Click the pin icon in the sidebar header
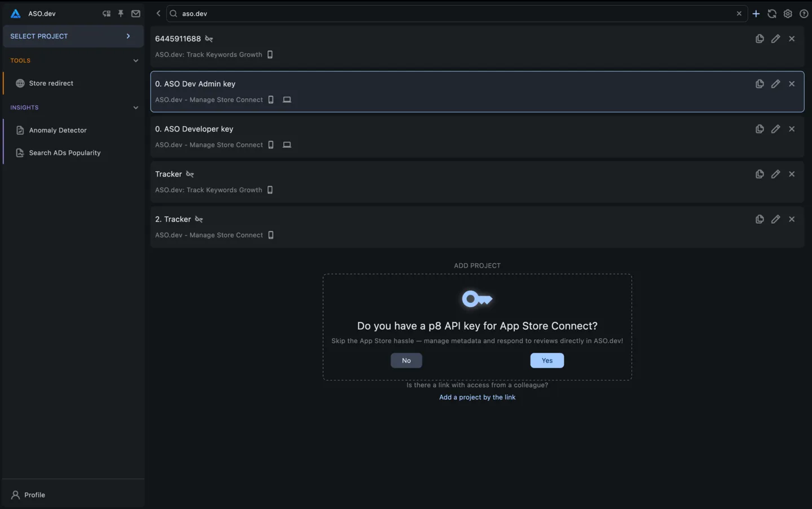Screen dimensions: 812x509 (121, 14)
